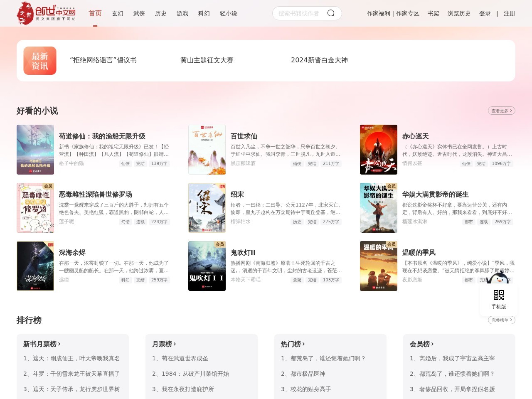This screenshot has width=532, height=399.
Task: Click the search magnifier icon
Action: 331,13
